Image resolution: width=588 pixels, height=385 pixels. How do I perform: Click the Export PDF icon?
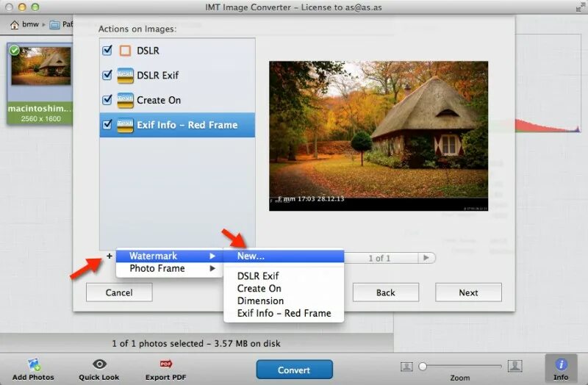[166, 364]
